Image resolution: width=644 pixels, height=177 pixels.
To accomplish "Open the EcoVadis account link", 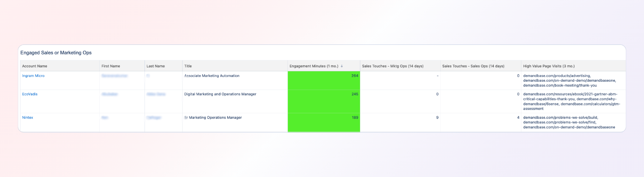I will coord(30,94).
